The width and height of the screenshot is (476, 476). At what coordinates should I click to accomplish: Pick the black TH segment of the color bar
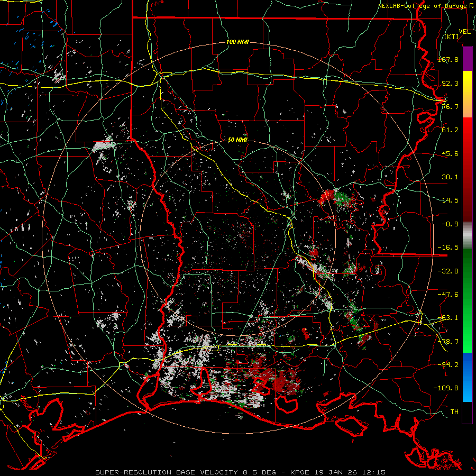click(468, 412)
